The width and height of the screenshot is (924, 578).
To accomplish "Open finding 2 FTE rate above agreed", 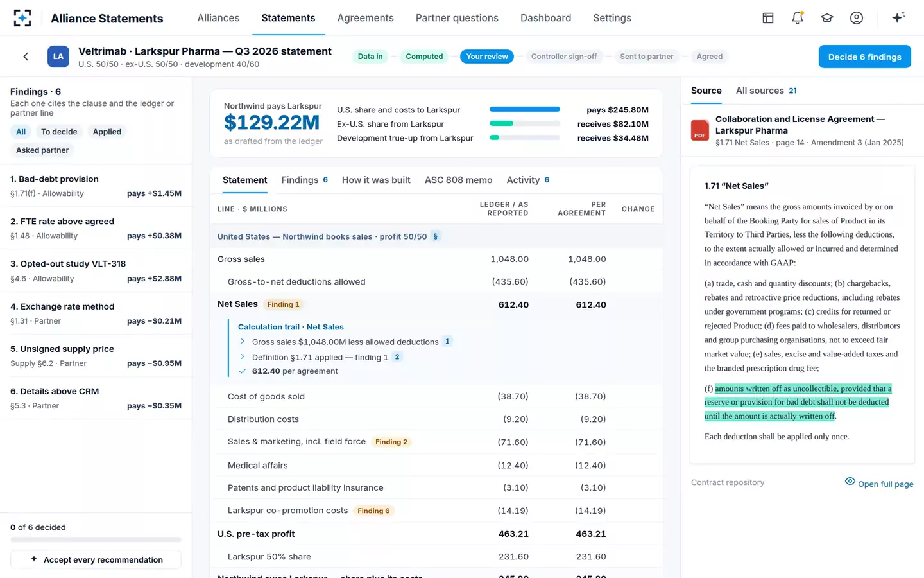I will point(96,228).
